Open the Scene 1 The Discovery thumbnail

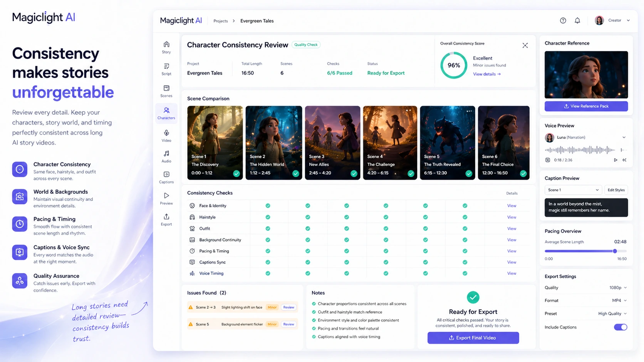(215, 143)
